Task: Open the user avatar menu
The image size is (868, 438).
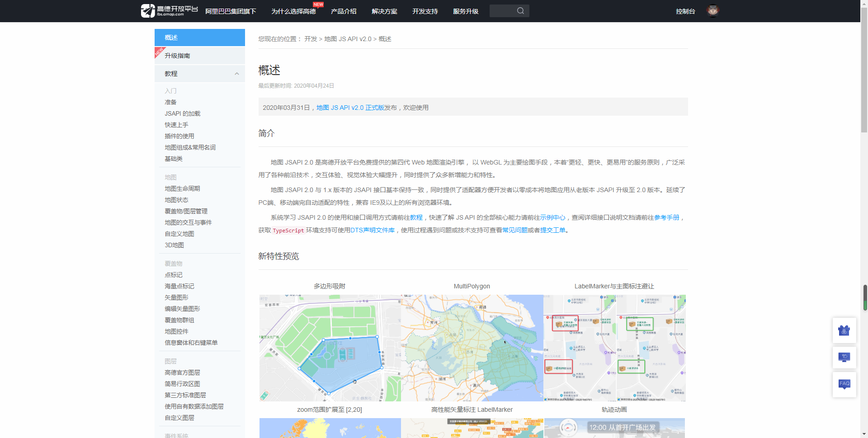Action: pyautogui.click(x=713, y=10)
